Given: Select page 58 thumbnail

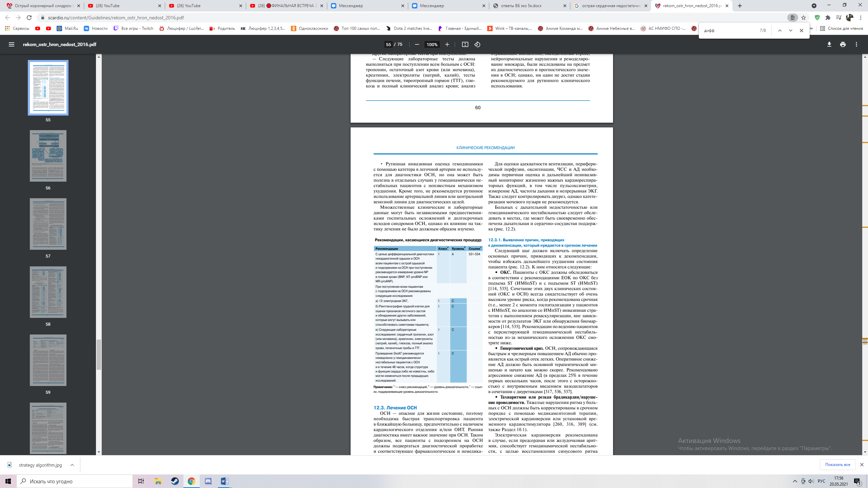Looking at the screenshot, I should [48, 292].
